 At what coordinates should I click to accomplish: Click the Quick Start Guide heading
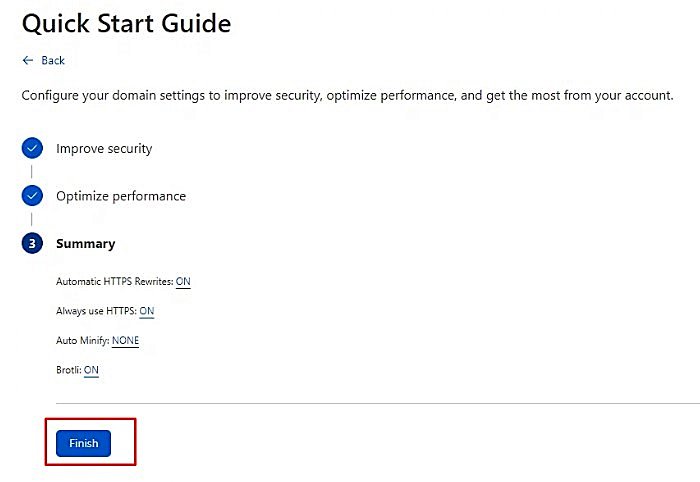coord(126,23)
